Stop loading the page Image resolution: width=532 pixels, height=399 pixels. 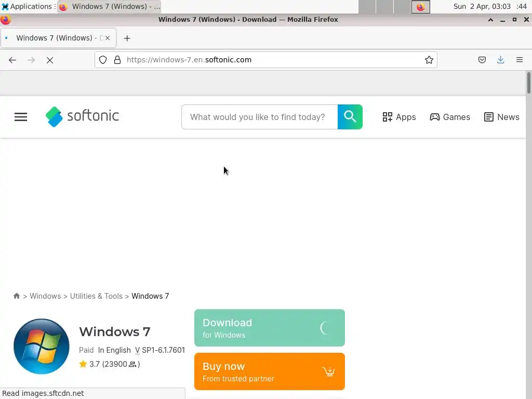[50, 60]
